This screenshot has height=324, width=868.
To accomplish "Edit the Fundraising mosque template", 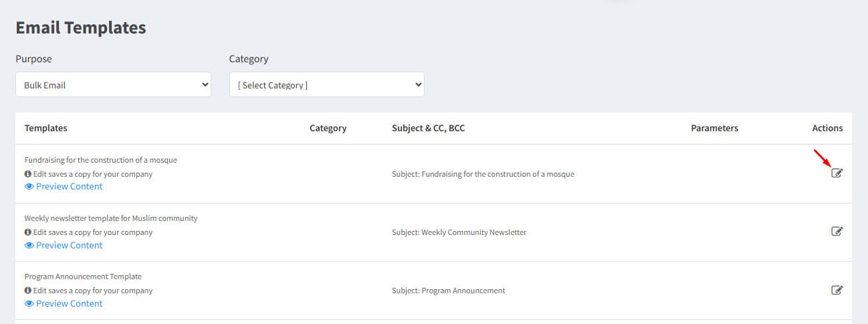I will [x=837, y=173].
